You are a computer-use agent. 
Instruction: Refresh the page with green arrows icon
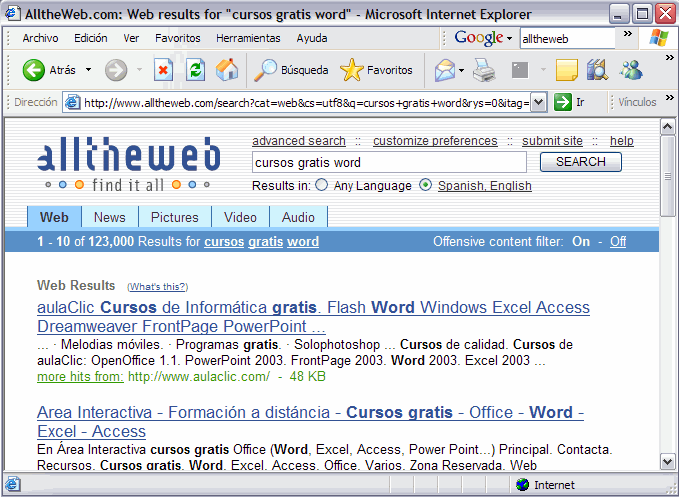point(195,70)
